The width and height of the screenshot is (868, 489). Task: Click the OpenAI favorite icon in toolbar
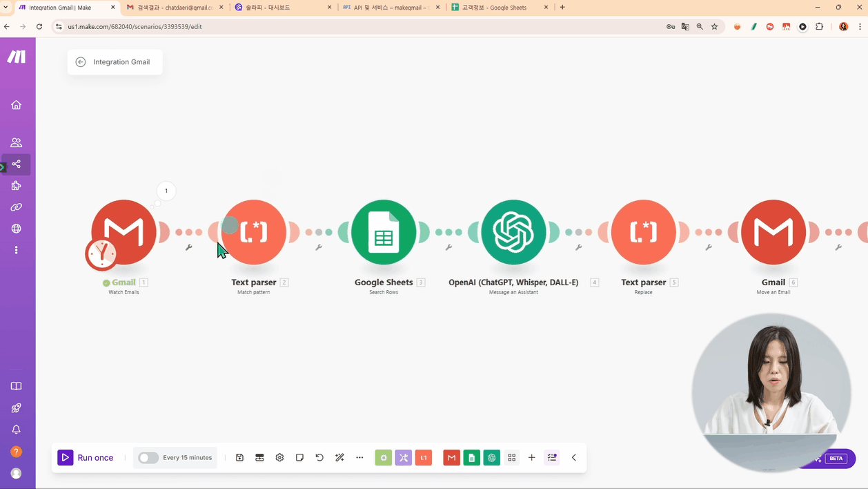(491, 457)
